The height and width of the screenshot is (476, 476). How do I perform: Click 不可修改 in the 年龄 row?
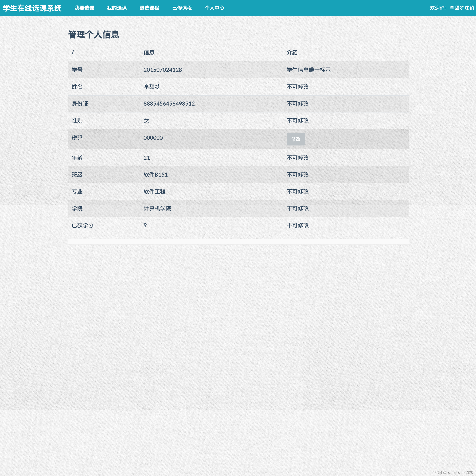(298, 158)
